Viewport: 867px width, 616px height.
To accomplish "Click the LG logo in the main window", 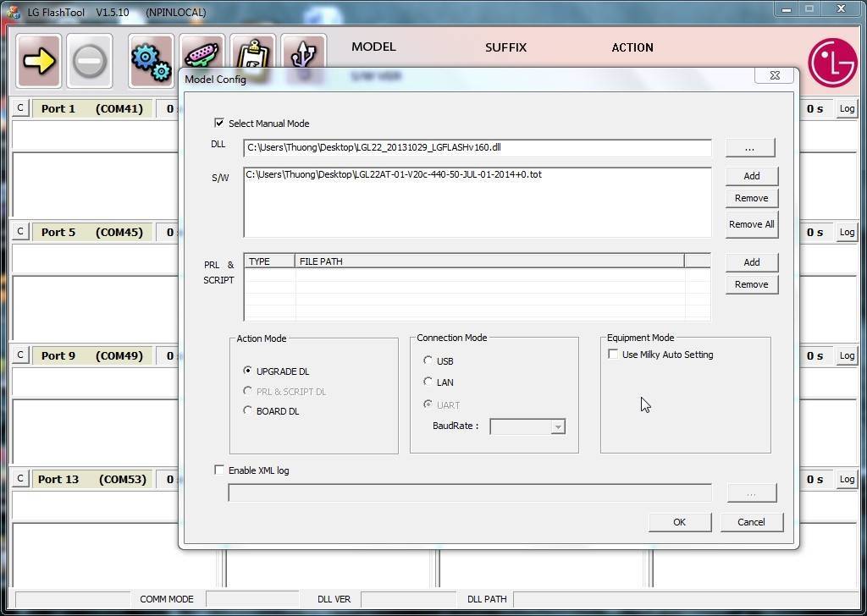I will pos(832,62).
